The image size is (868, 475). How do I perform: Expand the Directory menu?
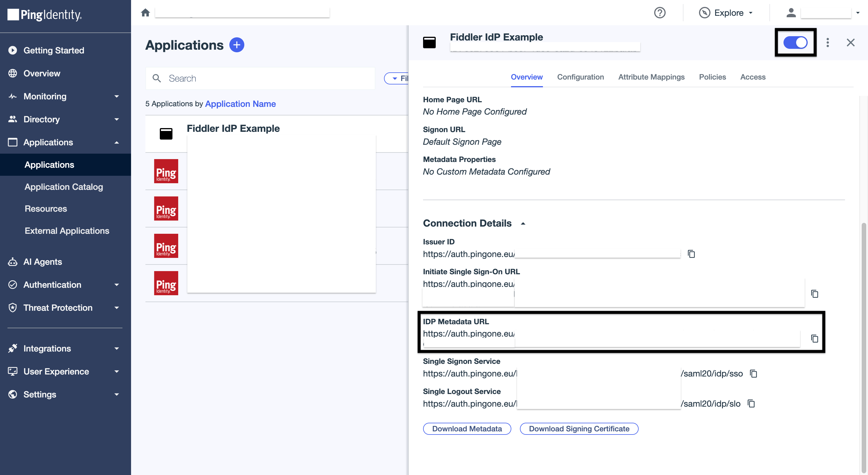(117, 119)
